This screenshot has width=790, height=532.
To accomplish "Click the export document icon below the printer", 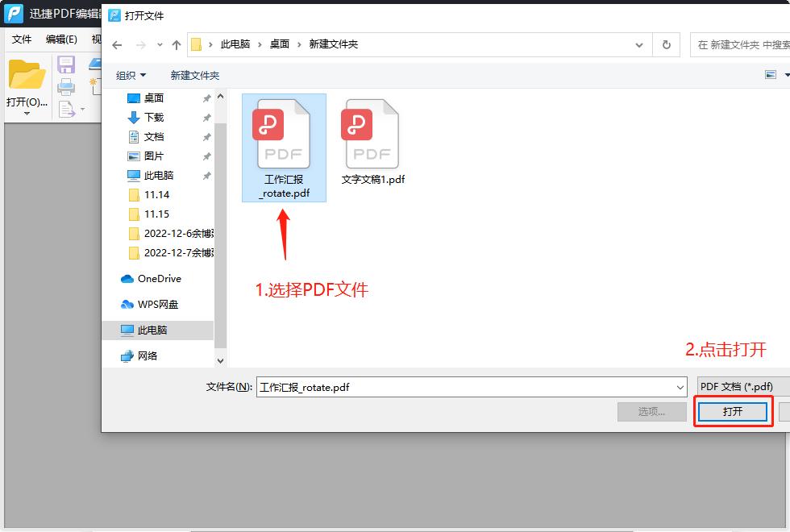I will click(66, 107).
